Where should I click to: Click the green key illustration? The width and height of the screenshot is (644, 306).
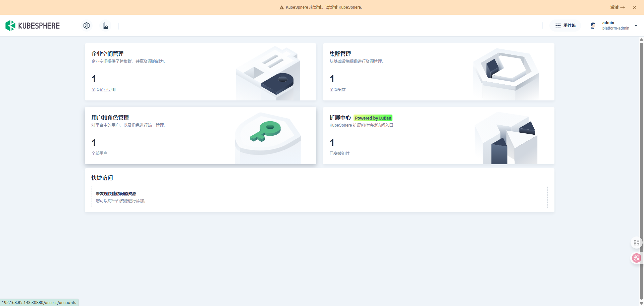[266, 131]
